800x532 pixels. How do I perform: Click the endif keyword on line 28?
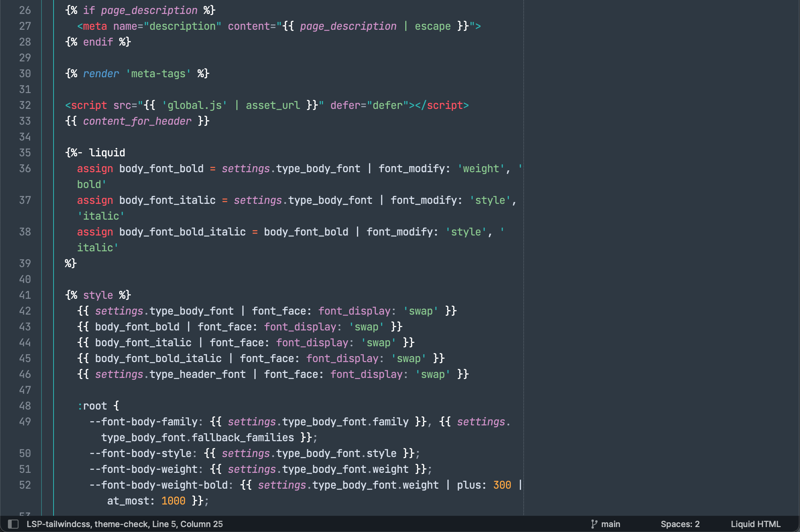pyautogui.click(x=98, y=42)
